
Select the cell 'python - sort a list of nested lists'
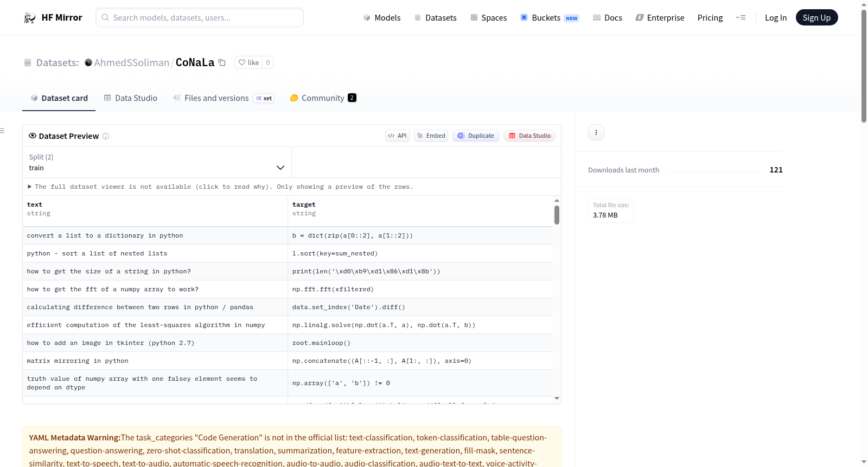point(155,253)
